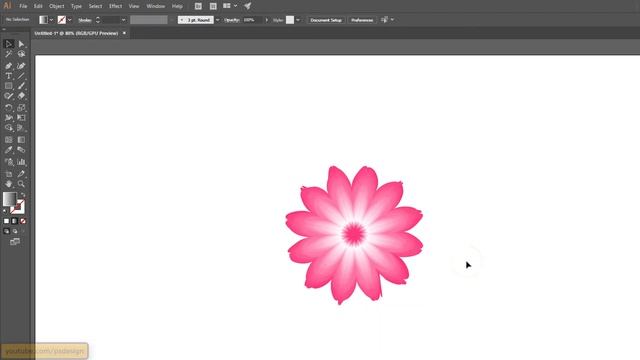The width and height of the screenshot is (640, 360).
Task: Swap fill and stroke colors
Action: point(23,195)
